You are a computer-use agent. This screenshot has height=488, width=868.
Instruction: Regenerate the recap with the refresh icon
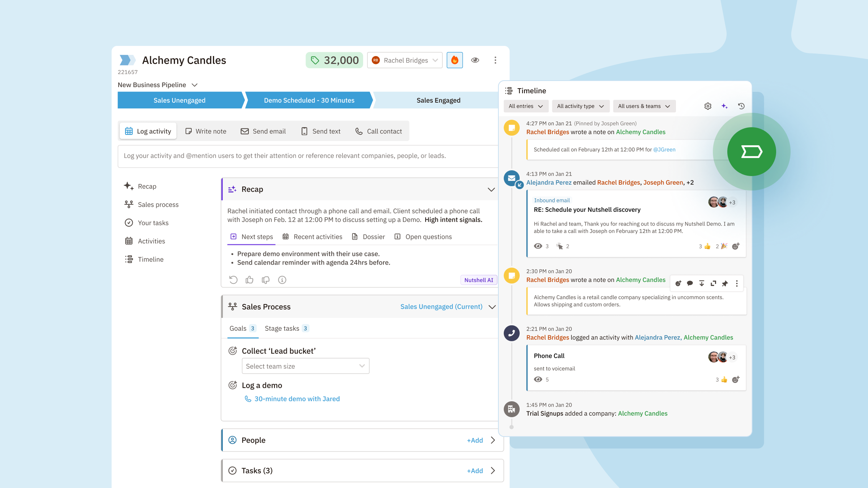pos(233,280)
